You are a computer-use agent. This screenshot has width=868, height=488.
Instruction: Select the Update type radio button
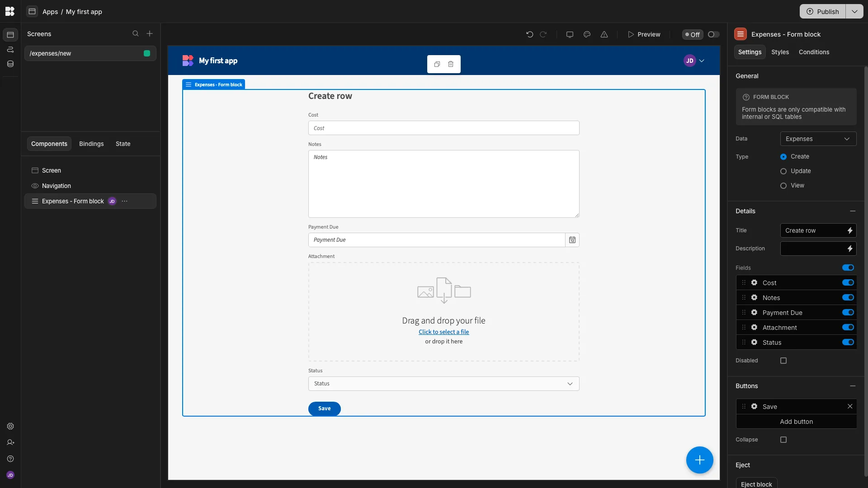coord(783,171)
